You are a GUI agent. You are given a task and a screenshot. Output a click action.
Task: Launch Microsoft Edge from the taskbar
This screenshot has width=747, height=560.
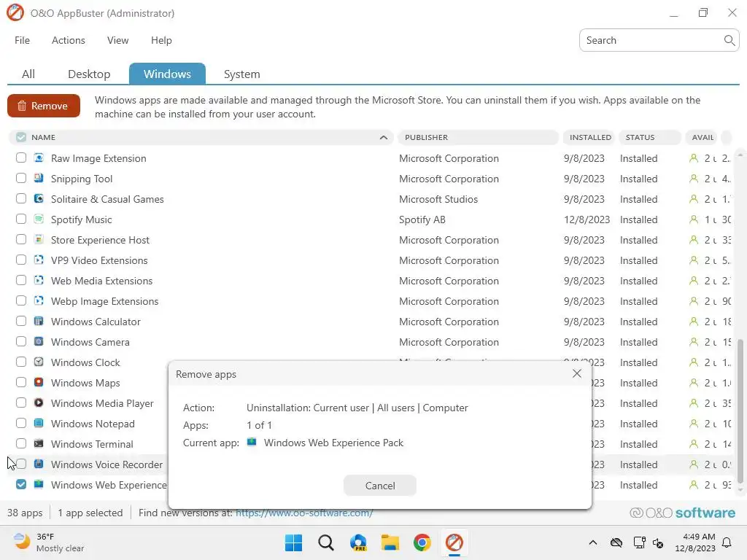click(358, 542)
